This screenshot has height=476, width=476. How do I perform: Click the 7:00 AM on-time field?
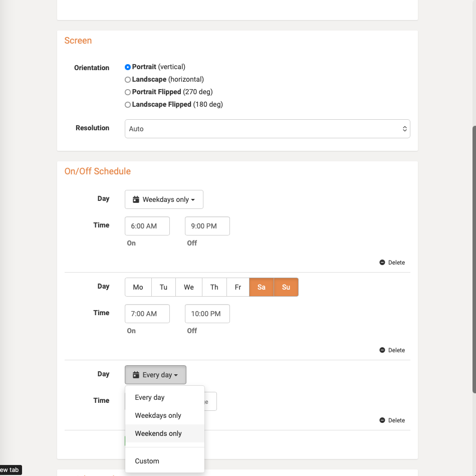point(147,313)
